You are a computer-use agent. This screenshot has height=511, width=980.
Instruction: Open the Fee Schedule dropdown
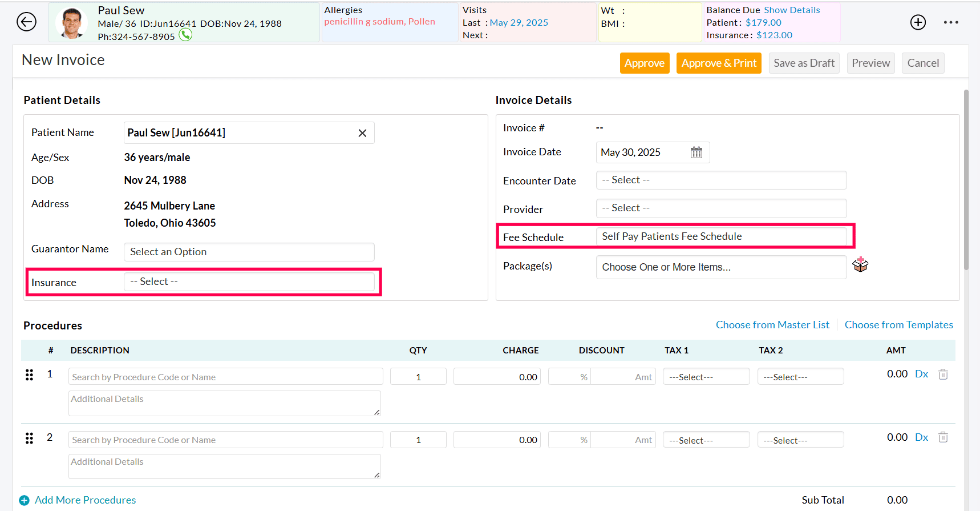click(x=721, y=236)
